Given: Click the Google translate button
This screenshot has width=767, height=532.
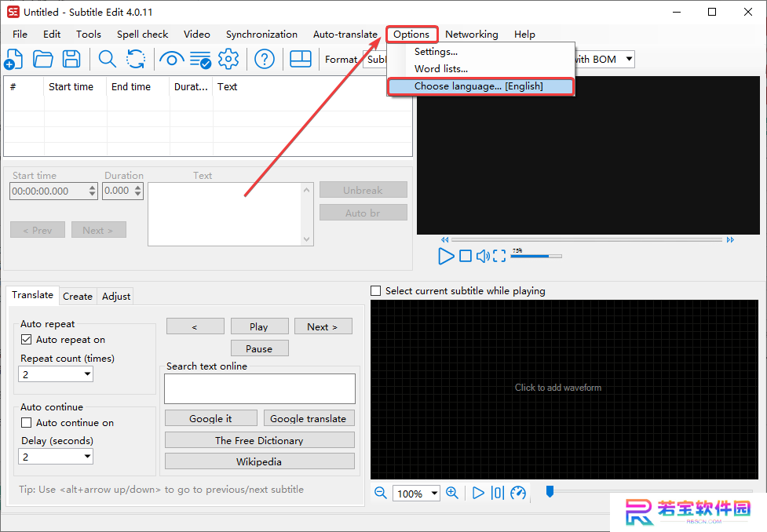Looking at the screenshot, I should click(x=309, y=418).
